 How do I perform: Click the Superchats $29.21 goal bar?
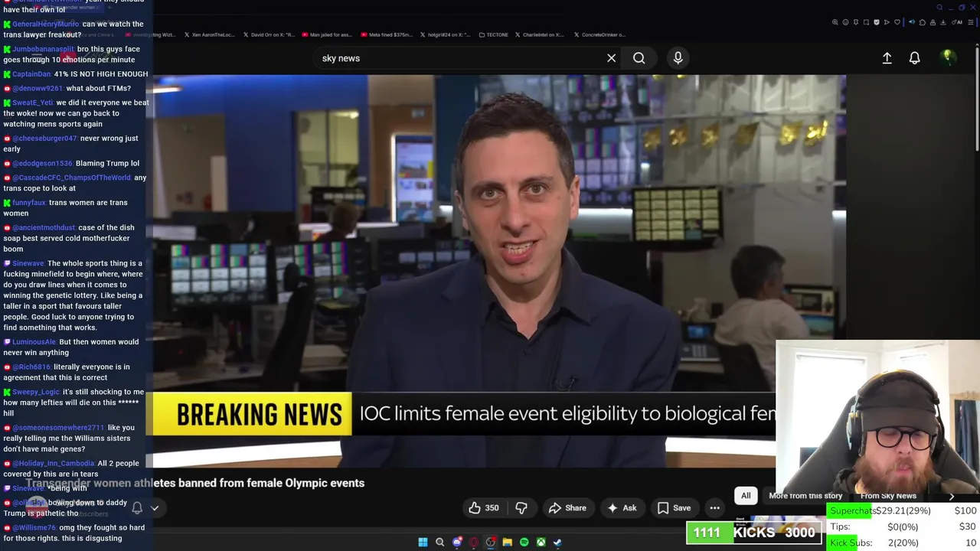pos(903,510)
